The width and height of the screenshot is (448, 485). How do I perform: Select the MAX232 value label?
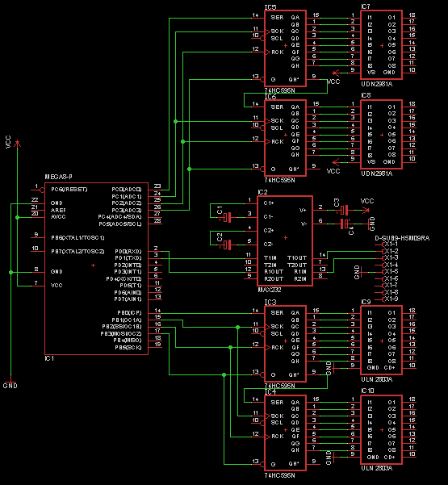click(x=270, y=290)
